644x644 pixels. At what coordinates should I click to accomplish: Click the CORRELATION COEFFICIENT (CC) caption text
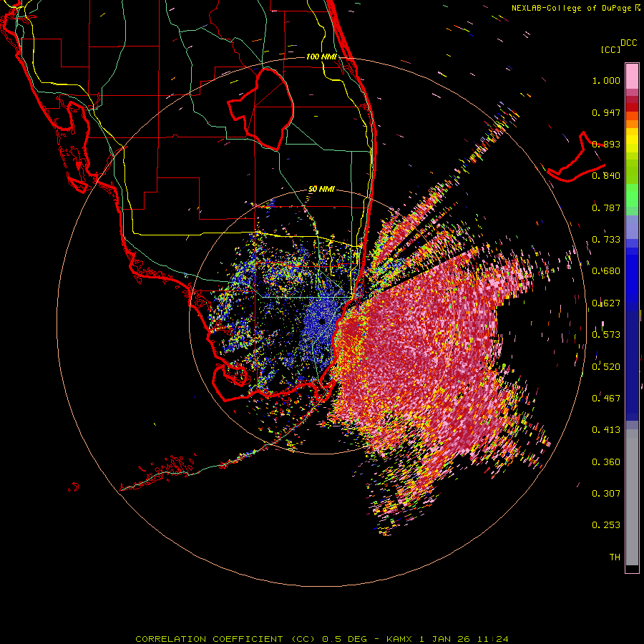click(225, 639)
